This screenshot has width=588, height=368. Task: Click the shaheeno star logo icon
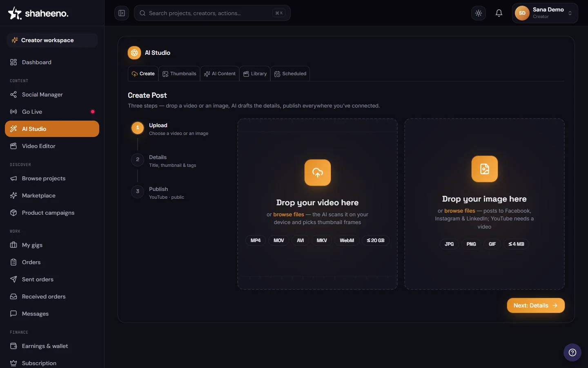tap(15, 13)
